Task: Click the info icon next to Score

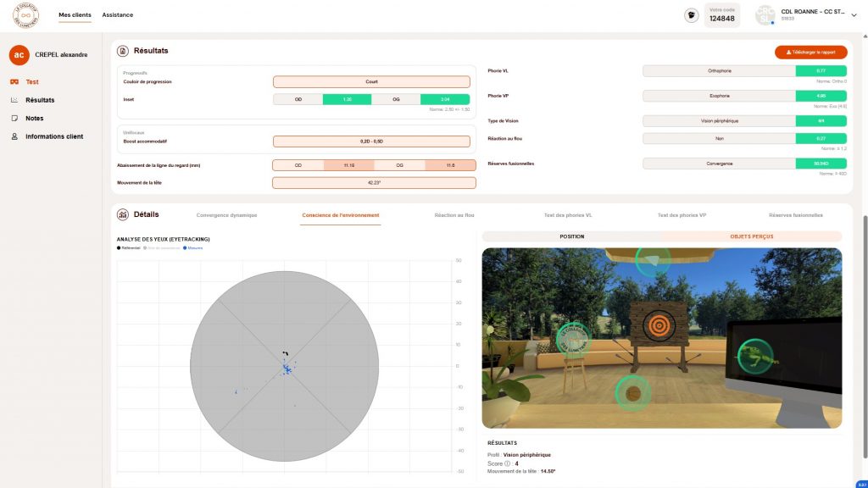Action: click(509, 463)
